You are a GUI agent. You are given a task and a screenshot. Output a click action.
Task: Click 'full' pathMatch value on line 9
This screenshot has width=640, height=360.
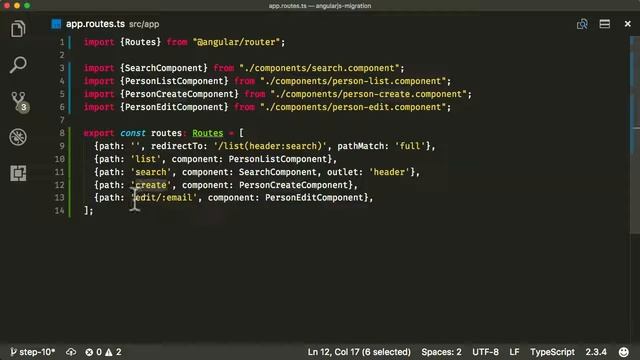410,146
